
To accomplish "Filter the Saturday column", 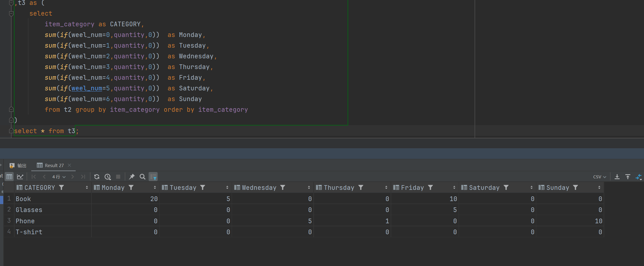I will click(x=506, y=188).
